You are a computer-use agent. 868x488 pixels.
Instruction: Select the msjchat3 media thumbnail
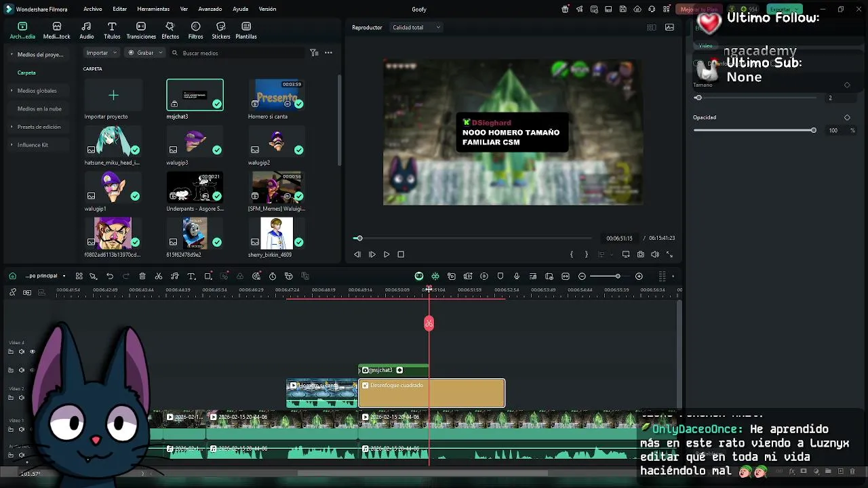[195, 95]
